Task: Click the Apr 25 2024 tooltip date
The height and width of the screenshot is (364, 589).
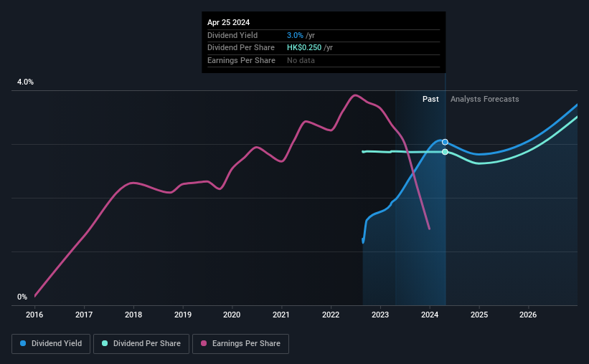Action: [228, 22]
